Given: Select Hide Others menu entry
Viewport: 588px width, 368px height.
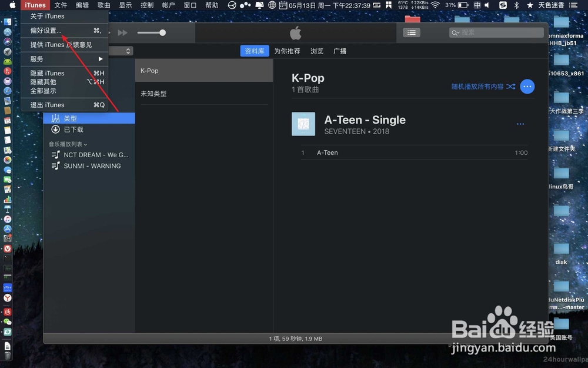Looking at the screenshot, I should coord(65,82).
